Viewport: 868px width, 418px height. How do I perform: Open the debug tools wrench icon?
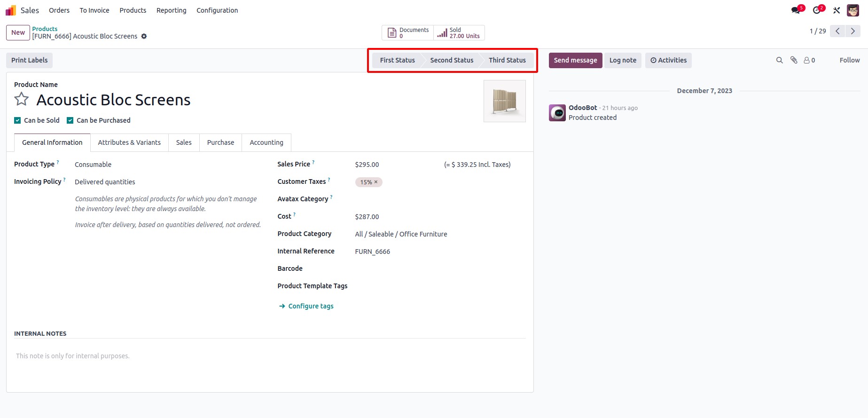click(837, 10)
